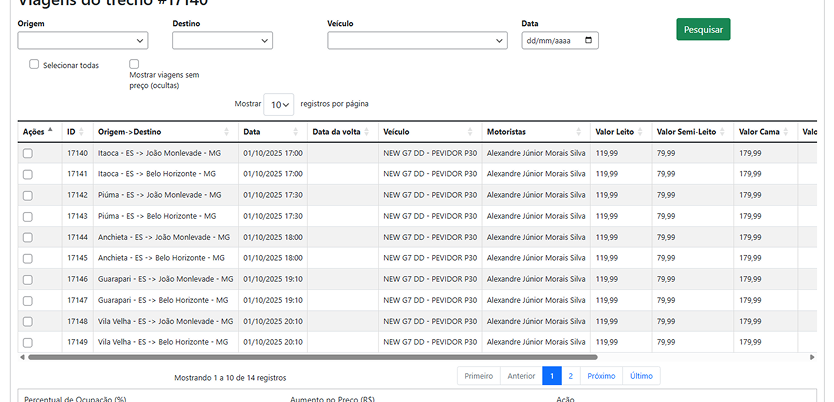Screen dimensions: 834x402
Task: Open the Origem dropdown
Action: [83, 41]
